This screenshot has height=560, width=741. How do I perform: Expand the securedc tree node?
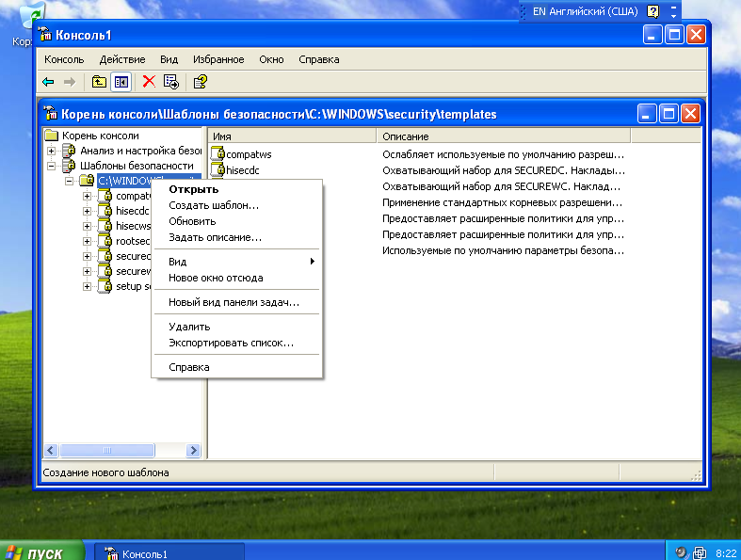[87, 257]
